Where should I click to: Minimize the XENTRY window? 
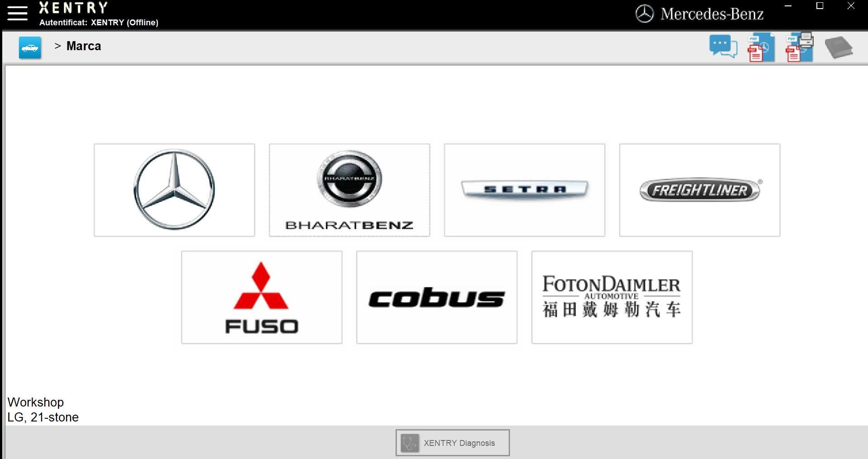[788, 6]
